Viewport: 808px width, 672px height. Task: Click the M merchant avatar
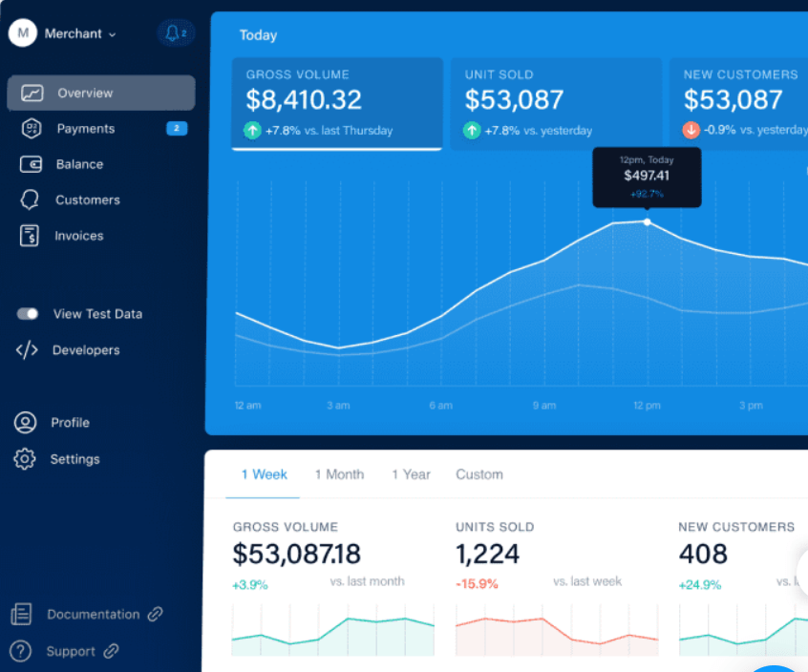pyautogui.click(x=23, y=33)
